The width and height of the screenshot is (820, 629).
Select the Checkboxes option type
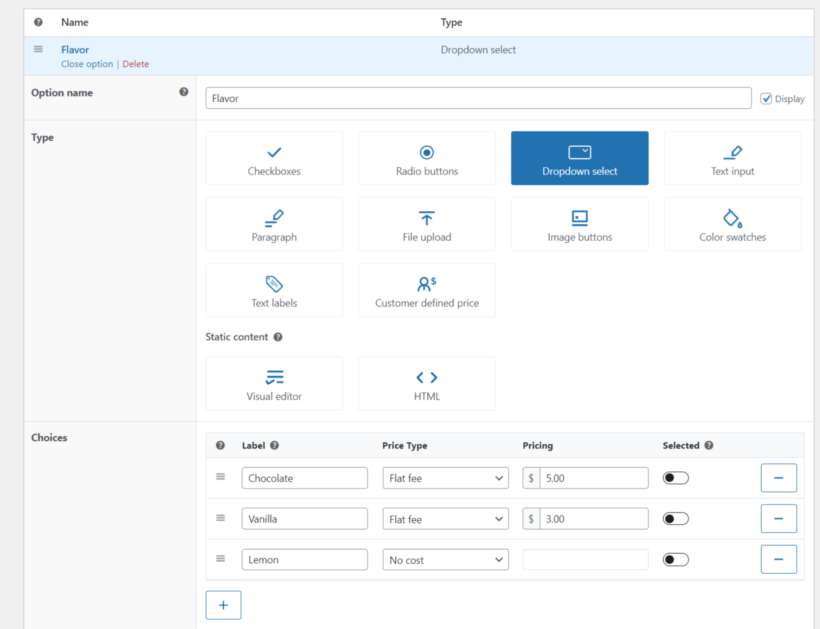[x=274, y=158]
